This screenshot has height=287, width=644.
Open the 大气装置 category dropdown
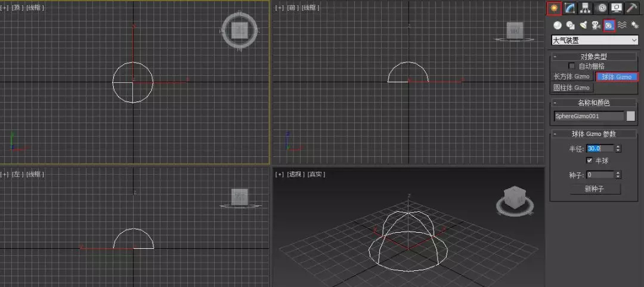[x=595, y=41]
